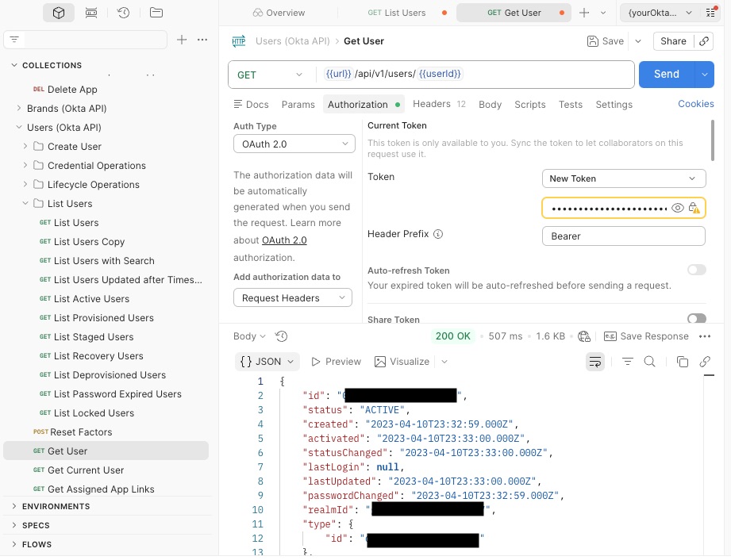731x560 pixels.
Task: Click the sidebar filter icon
Action: pos(14,40)
